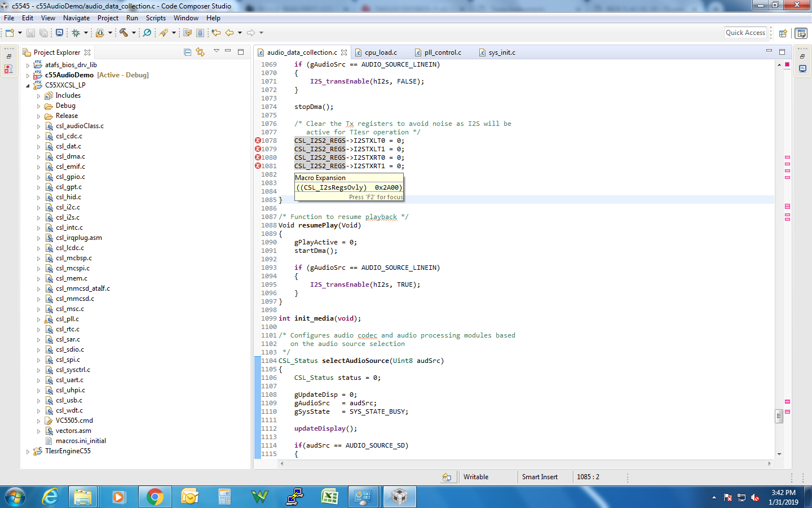Click the New wizard toolbar icon
Viewport: 812px width, 508px height.
(10, 33)
